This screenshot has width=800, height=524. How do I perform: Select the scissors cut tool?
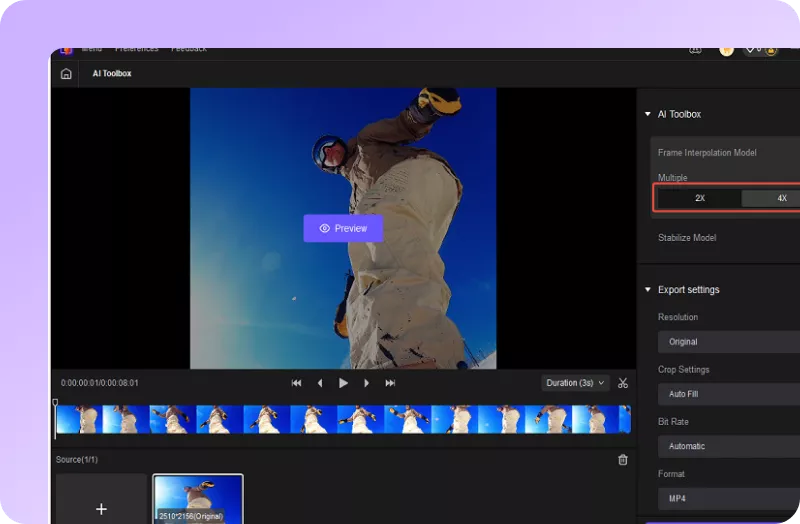coord(622,383)
